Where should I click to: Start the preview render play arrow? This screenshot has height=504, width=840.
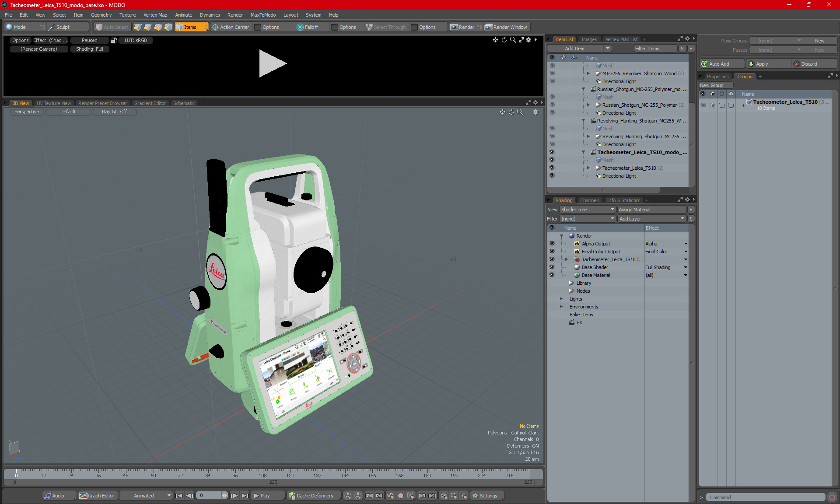pyautogui.click(x=273, y=64)
